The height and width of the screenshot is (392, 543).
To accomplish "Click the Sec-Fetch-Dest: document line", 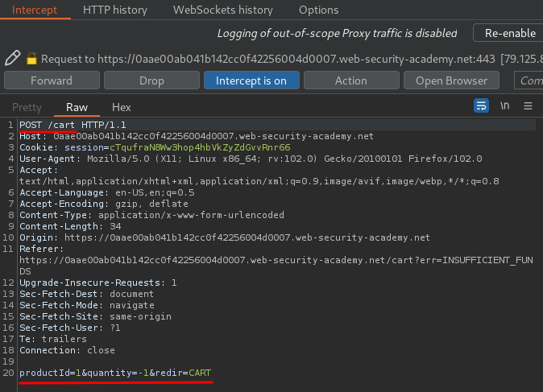I will [86, 294].
